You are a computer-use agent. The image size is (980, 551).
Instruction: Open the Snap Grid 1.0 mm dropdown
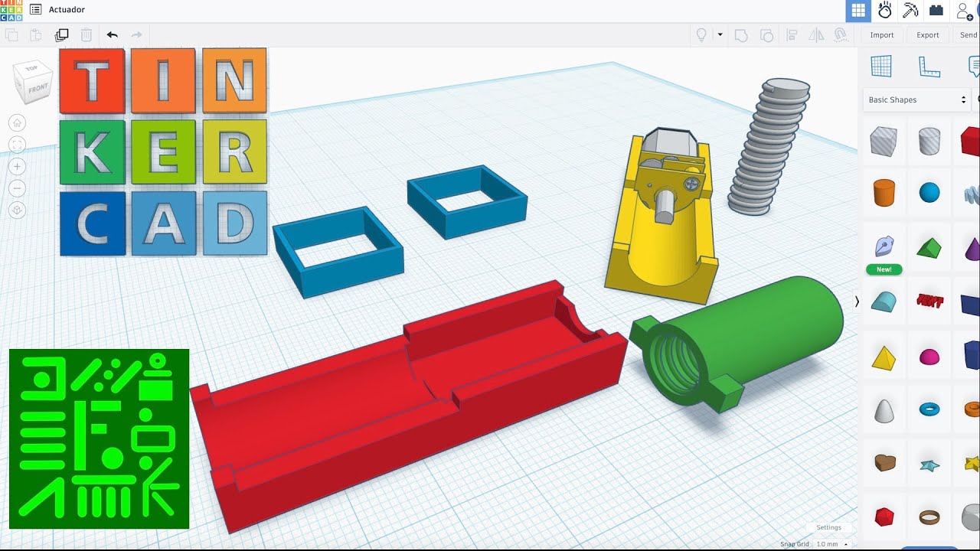(x=831, y=544)
